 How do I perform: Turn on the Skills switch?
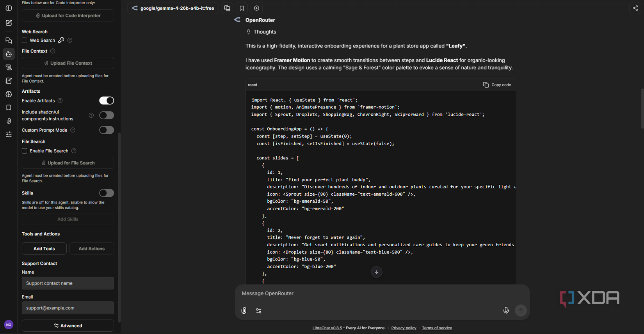pos(107,193)
